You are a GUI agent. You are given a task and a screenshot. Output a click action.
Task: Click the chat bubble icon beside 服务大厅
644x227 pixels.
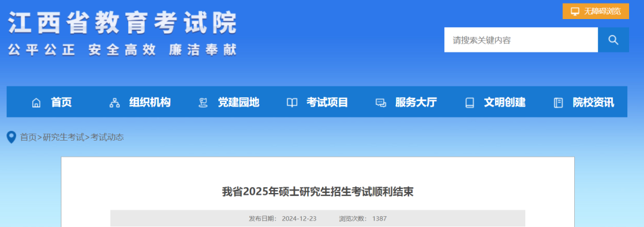tap(380, 102)
